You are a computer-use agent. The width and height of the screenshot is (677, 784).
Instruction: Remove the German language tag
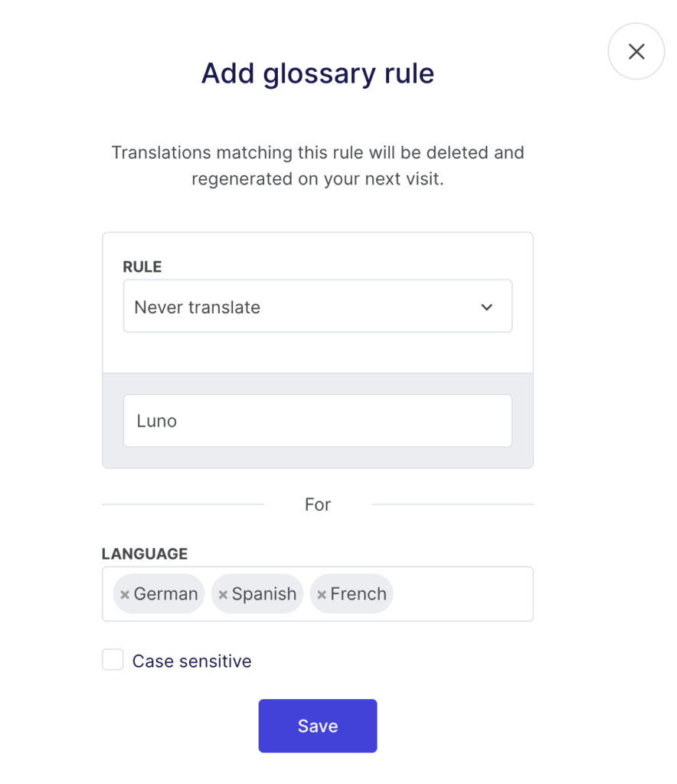[x=125, y=594]
